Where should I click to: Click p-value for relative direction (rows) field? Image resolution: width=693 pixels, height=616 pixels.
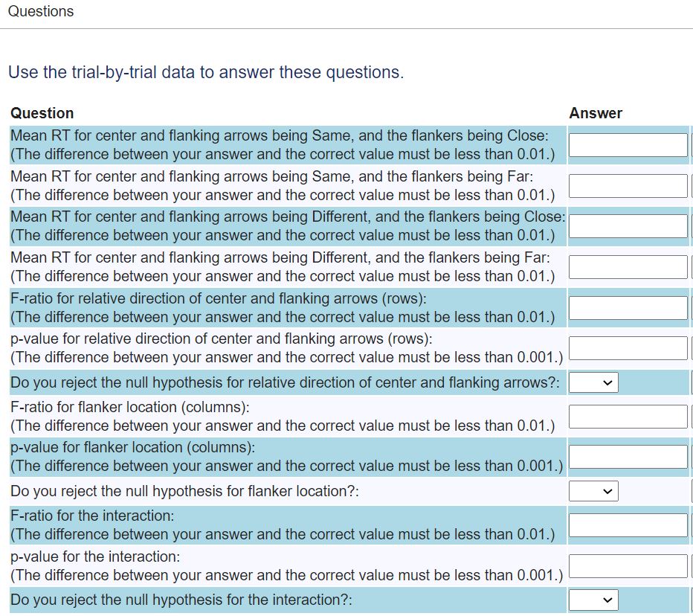point(628,348)
